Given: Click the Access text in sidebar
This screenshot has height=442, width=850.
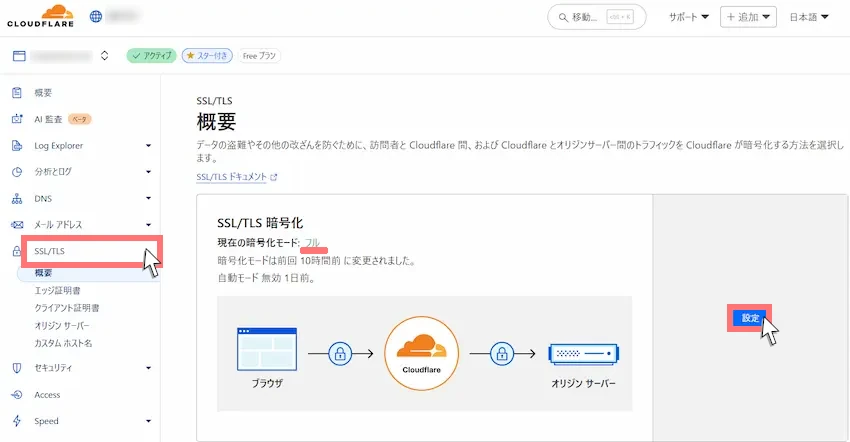Looking at the screenshot, I should click(47, 395).
